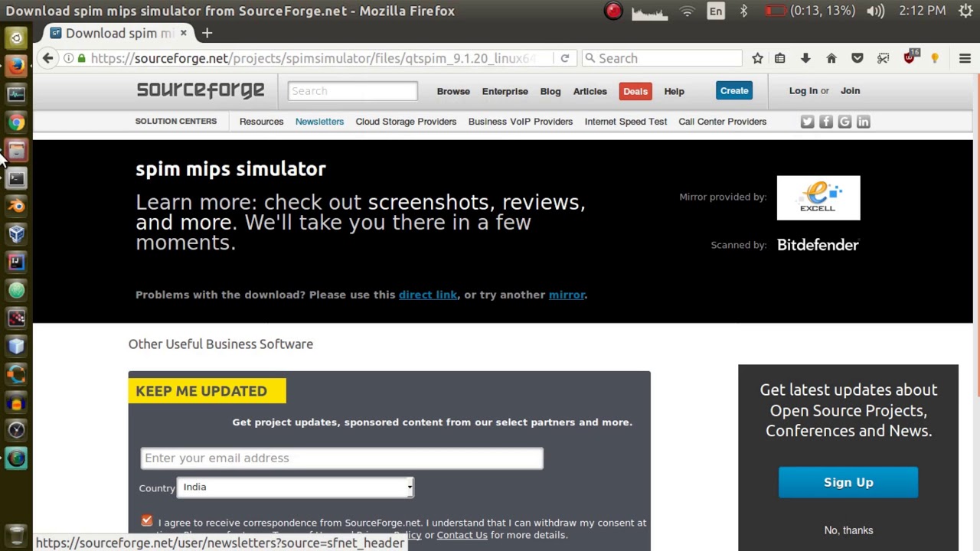Open the battery 13% indicator menu
The height and width of the screenshot is (551, 980).
point(810,11)
